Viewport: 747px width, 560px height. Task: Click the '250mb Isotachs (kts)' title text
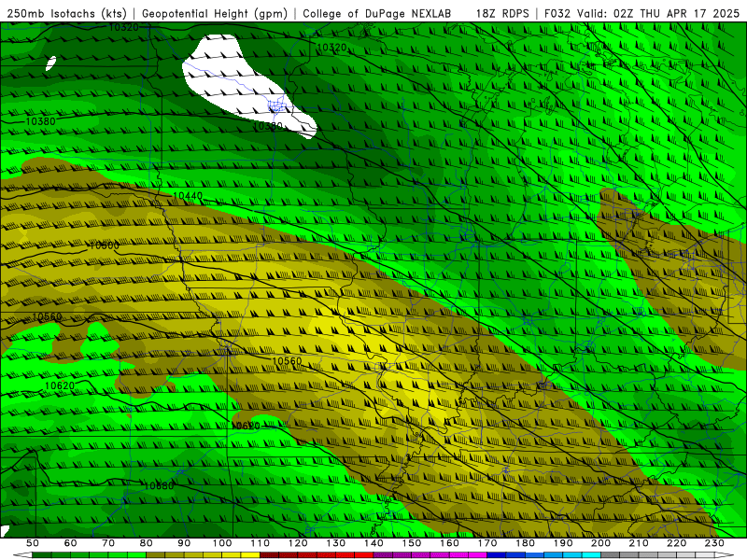point(67,13)
